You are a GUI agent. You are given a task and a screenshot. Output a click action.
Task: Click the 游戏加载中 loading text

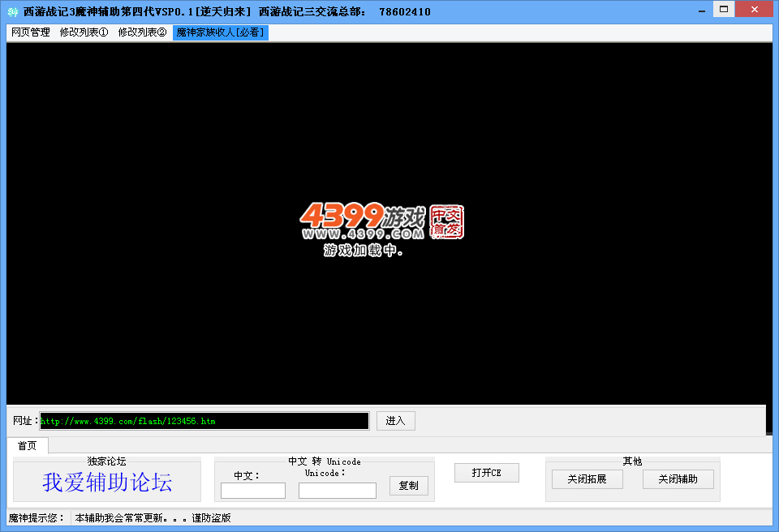click(363, 250)
